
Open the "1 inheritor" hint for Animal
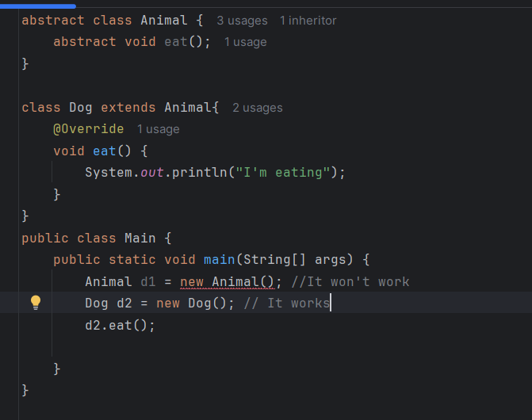point(308,21)
